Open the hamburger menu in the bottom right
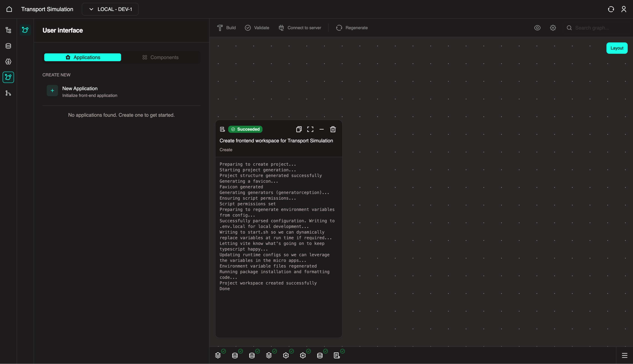Screen dimensions: 633x364 [625, 355]
